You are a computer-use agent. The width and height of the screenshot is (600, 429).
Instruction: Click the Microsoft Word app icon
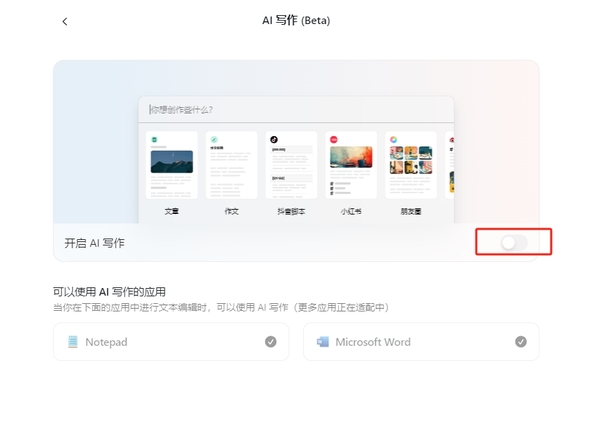tap(323, 342)
